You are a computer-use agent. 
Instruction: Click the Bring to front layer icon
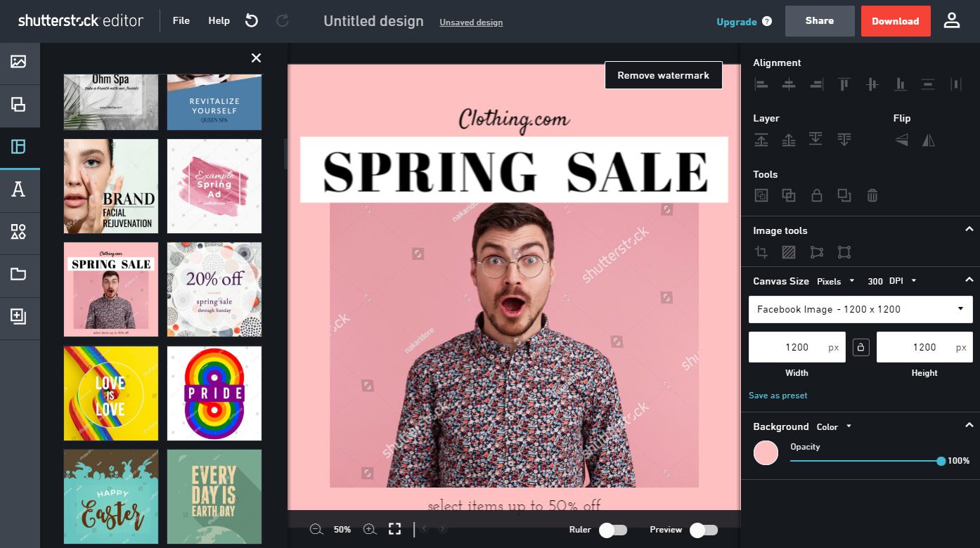pyautogui.click(x=761, y=139)
